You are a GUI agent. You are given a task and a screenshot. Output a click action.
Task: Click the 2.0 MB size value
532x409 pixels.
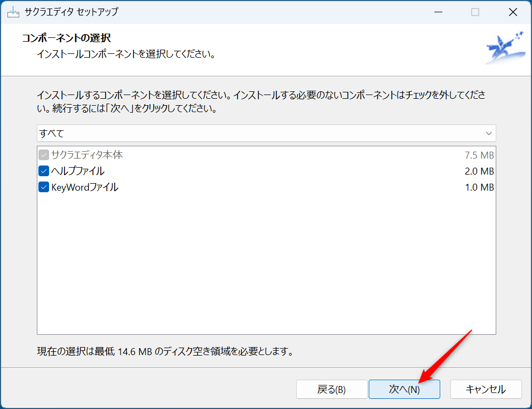[479, 171]
